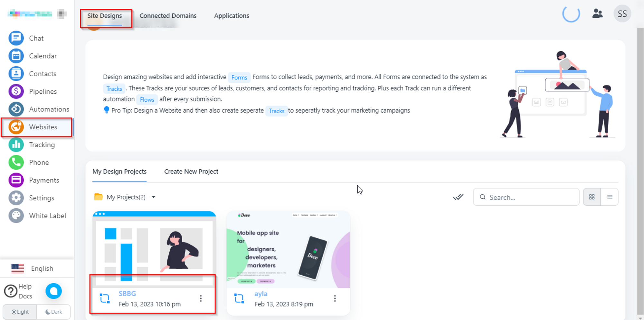644x320 pixels.
Task: Open the White Label palette icon
Action: click(x=16, y=216)
